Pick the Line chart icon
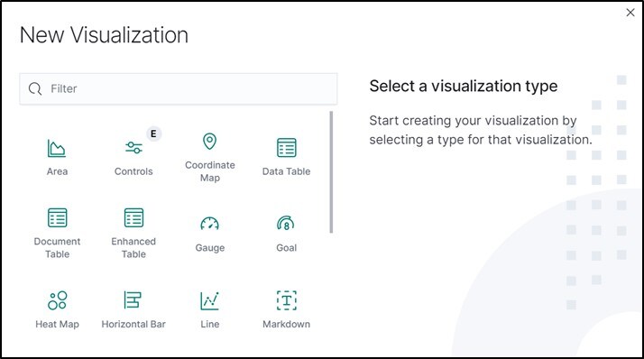 tap(210, 300)
